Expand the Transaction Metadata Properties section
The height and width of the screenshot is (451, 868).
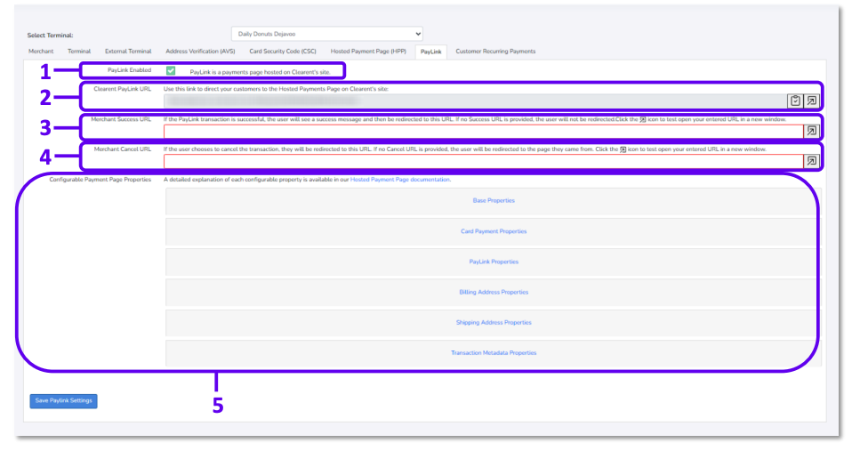(494, 353)
